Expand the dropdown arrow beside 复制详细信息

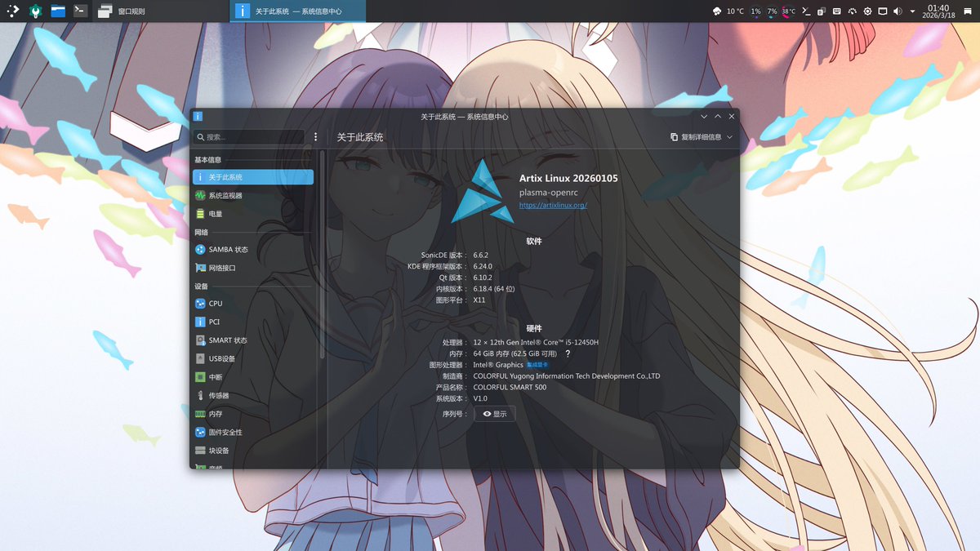pos(729,137)
